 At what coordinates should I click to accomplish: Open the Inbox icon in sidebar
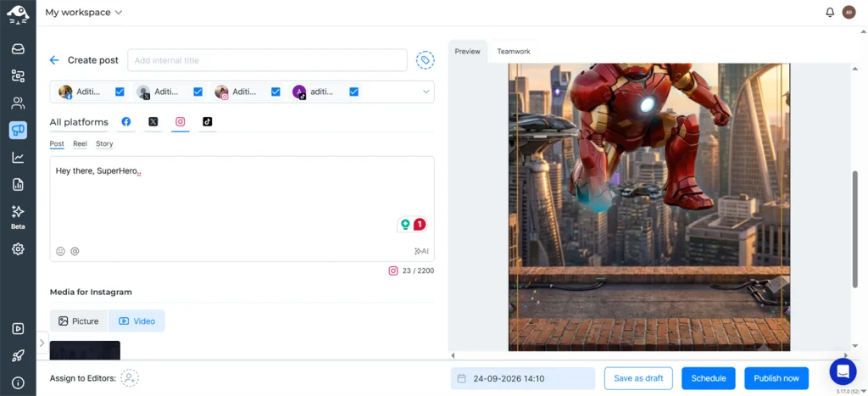18,49
